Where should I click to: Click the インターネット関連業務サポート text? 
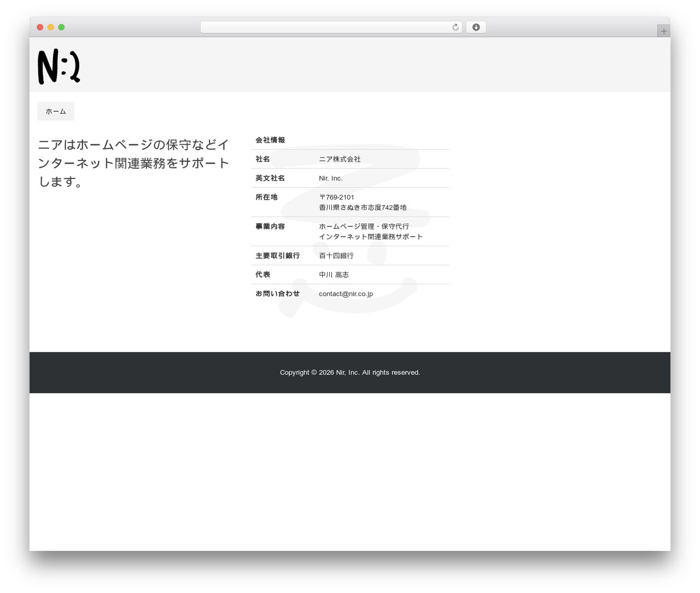pos(371,237)
